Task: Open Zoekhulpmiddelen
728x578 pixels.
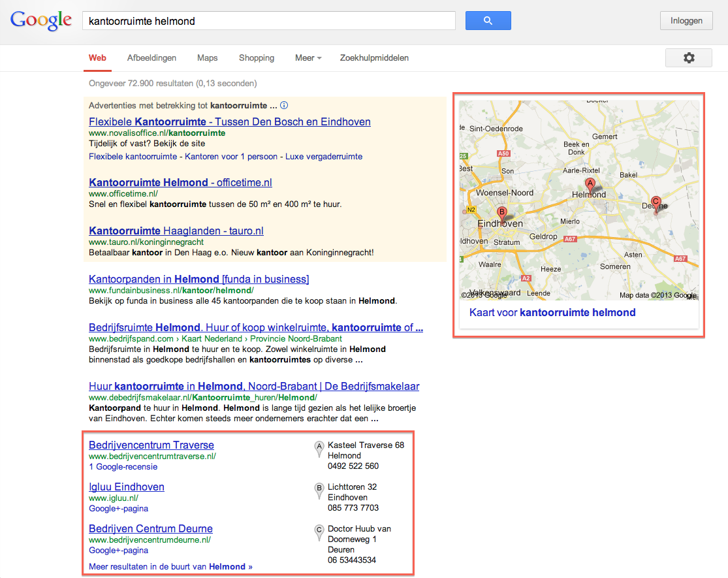Action: [x=374, y=57]
